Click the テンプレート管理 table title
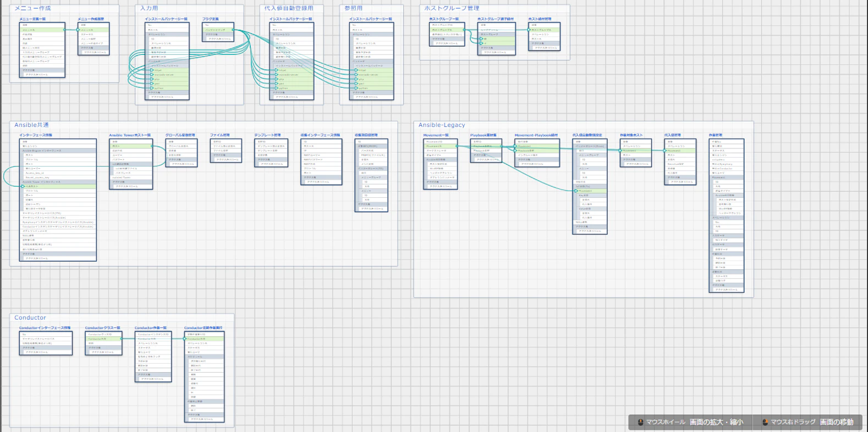This screenshot has width=868, height=432. pos(267,135)
